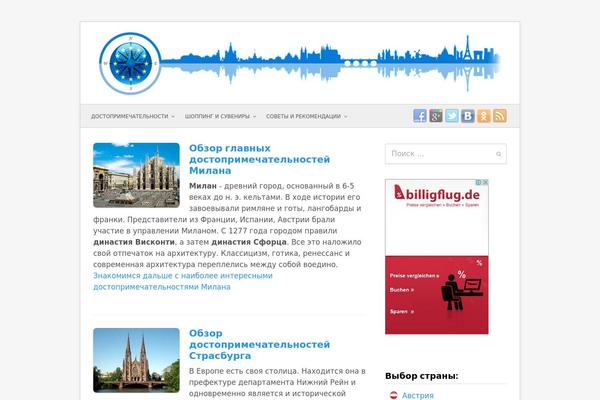Select Австрия in country list
The image size is (600, 400).
[418, 395]
